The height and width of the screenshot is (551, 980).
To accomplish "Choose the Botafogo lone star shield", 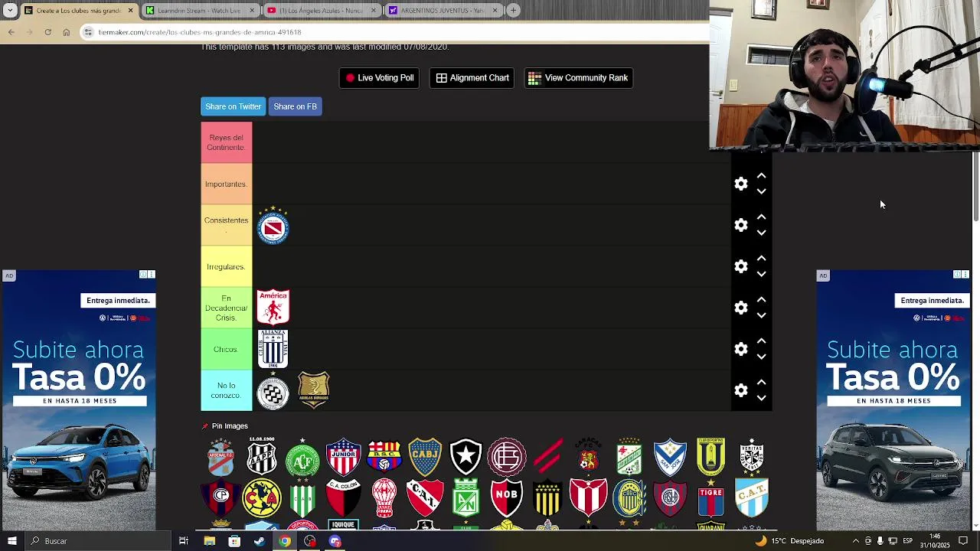I will click(x=465, y=457).
